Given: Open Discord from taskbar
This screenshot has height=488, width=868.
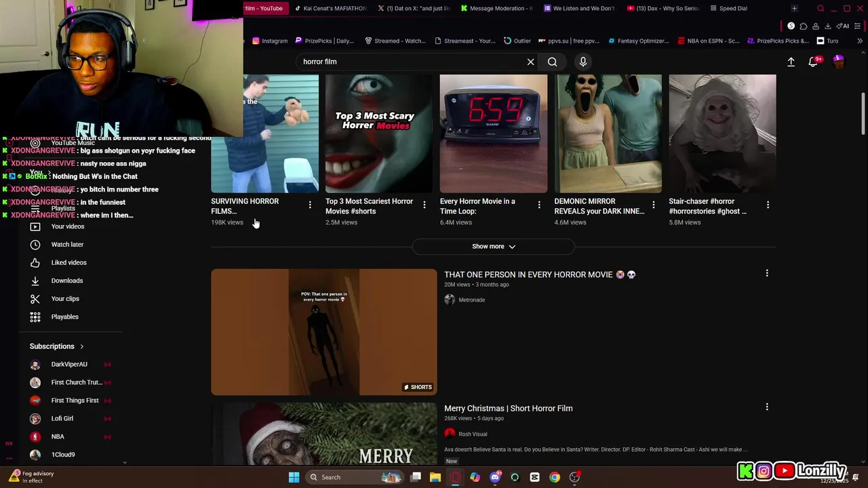Looking at the screenshot, I should coord(495,477).
